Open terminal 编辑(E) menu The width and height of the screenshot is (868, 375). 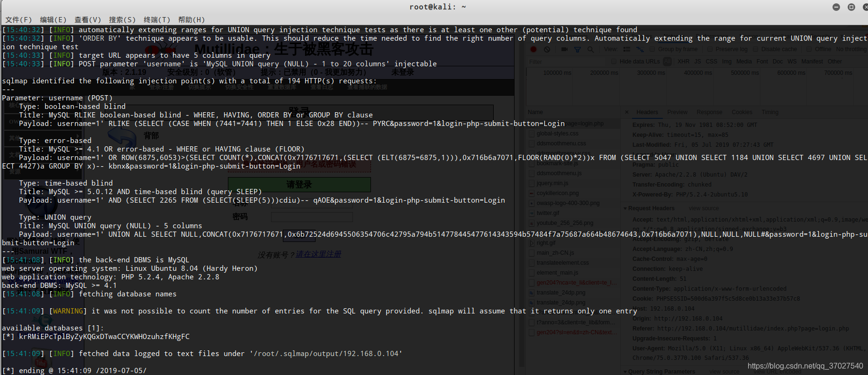pos(53,19)
